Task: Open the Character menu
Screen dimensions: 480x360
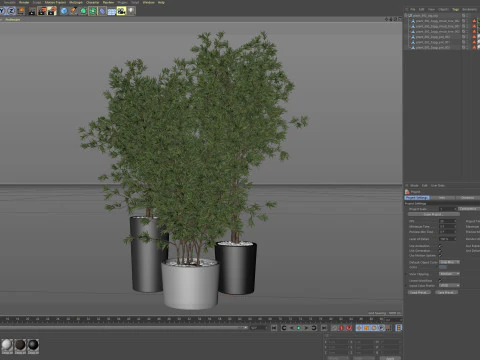Action: tap(93, 2)
